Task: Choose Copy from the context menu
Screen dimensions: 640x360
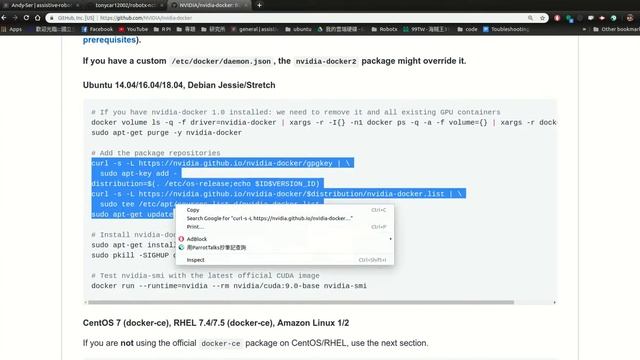Action: pyautogui.click(x=285, y=210)
